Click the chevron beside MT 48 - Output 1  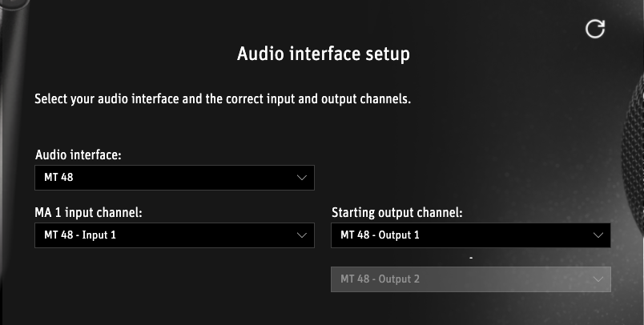(598, 235)
